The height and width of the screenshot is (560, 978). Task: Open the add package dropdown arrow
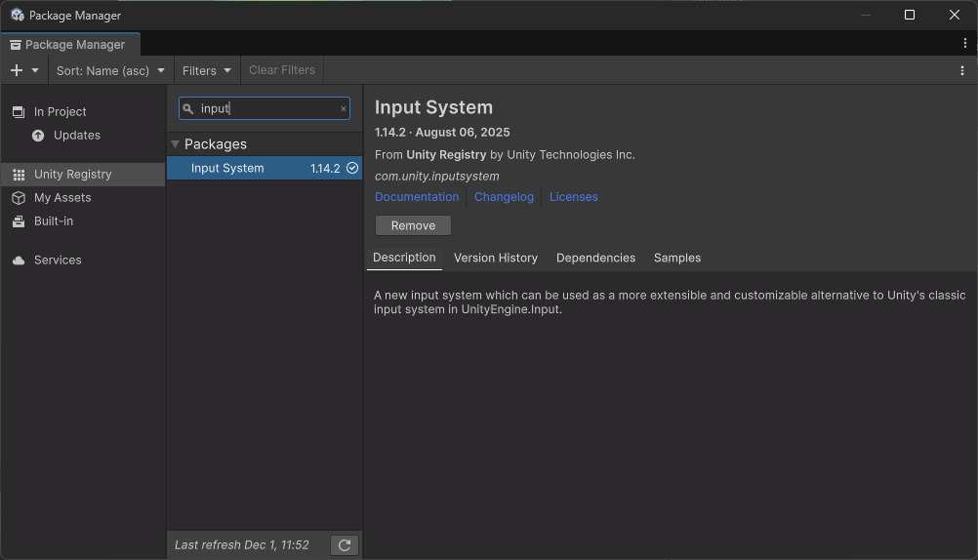point(35,70)
